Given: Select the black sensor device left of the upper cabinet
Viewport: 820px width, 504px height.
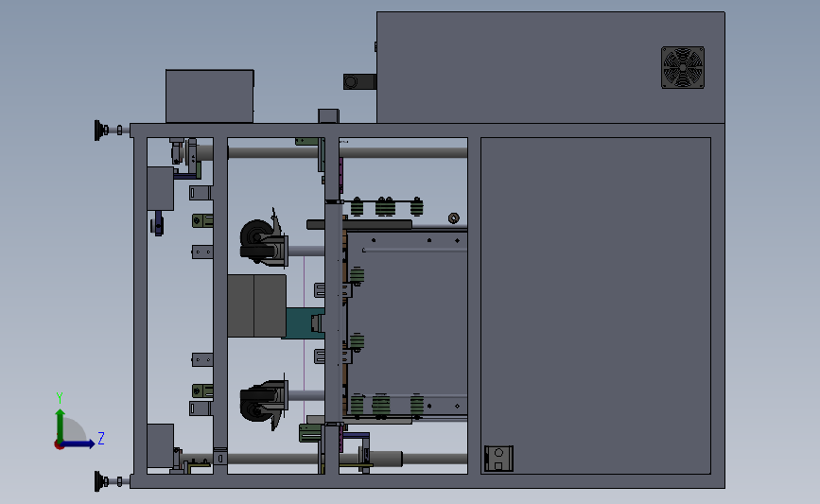Looking at the screenshot, I should click(359, 81).
